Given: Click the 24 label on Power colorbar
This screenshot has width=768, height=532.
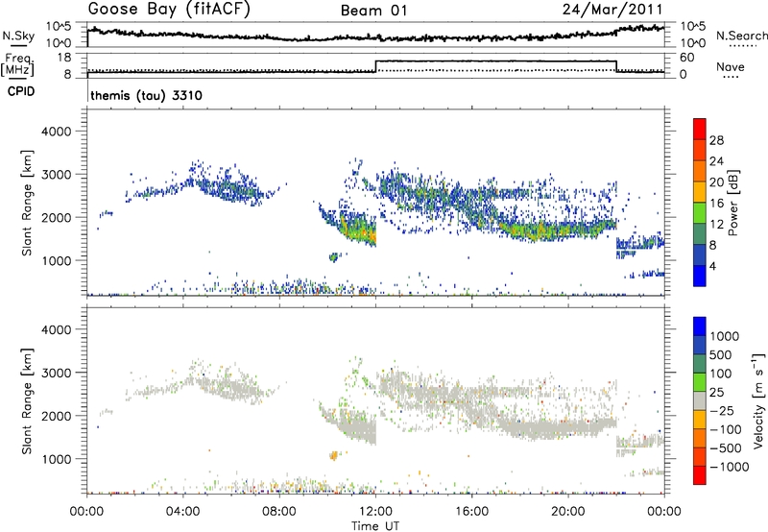Looking at the screenshot, I should tap(716, 161).
